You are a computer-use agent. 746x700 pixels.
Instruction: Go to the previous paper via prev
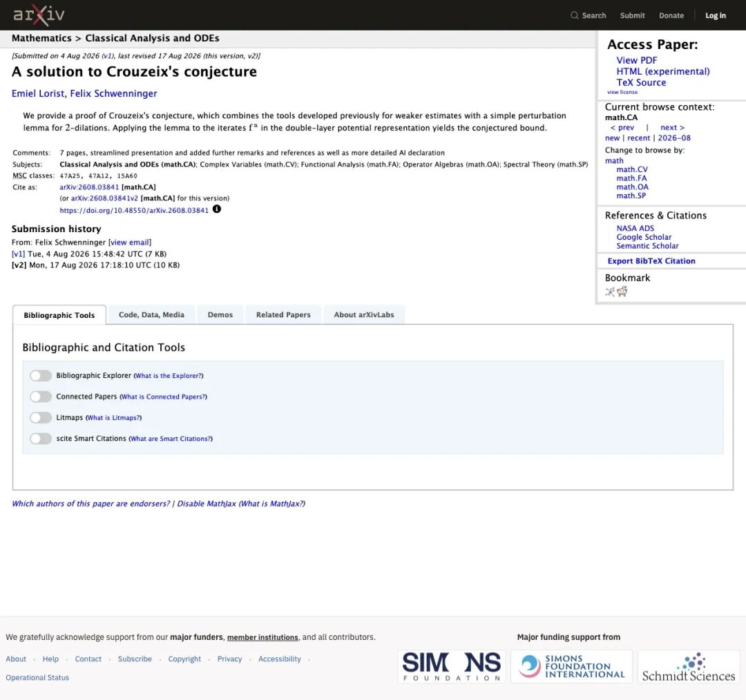pos(622,128)
